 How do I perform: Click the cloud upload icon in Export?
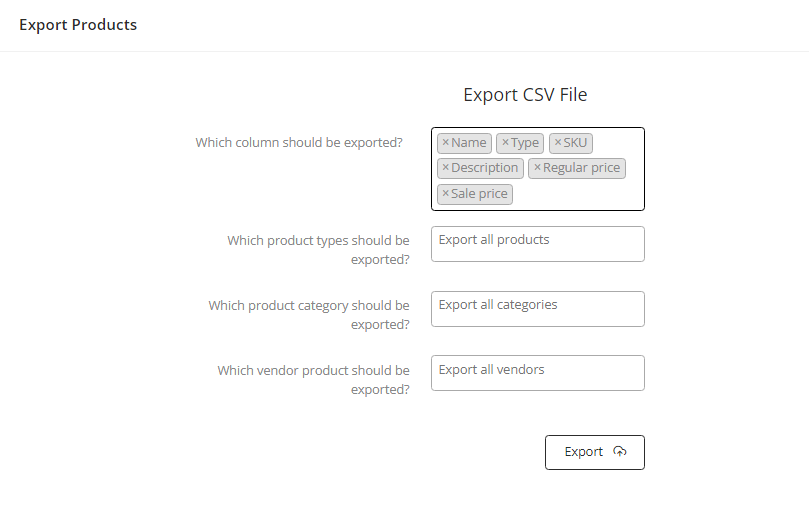(x=620, y=452)
